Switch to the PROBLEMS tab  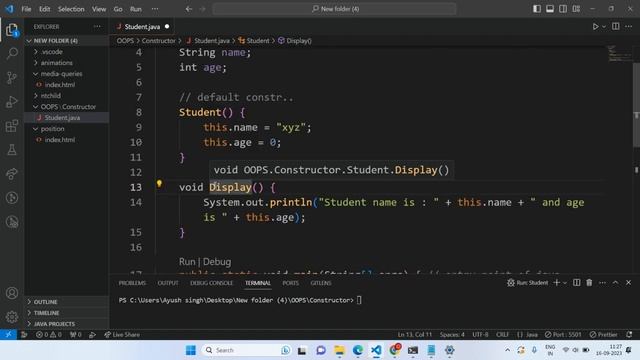pyautogui.click(x=132, y=283)
